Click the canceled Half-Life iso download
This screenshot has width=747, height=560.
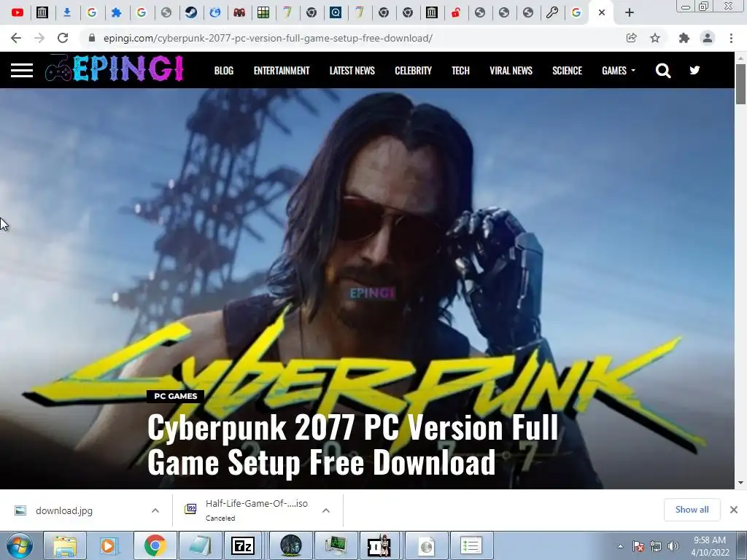pos(247,510)
